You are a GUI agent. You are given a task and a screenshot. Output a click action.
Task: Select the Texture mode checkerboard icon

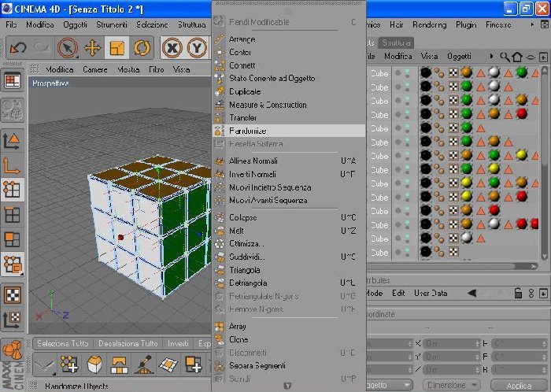point(13,294)
